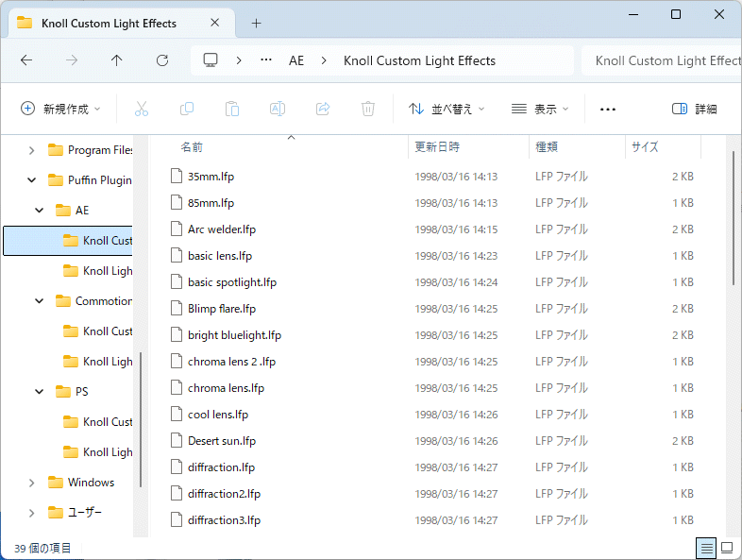
Task: Select file chroma lens.lfp
Action: 226,388
